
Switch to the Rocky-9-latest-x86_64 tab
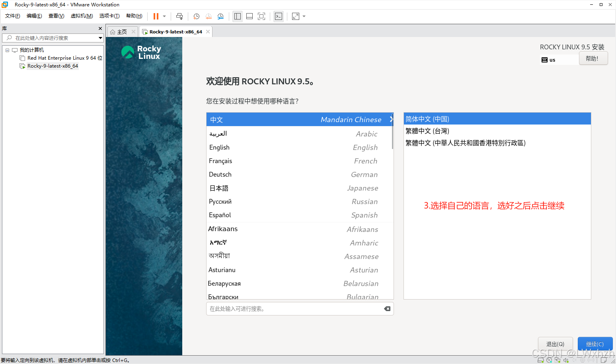(175, 32)
